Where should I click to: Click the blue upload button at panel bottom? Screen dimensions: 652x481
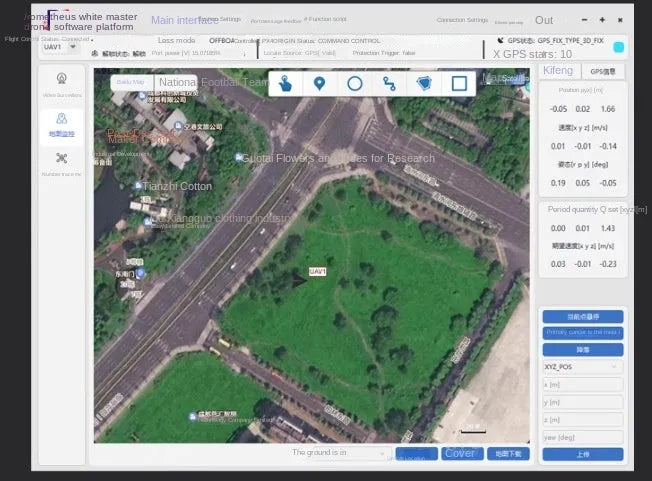coord(582,454)
